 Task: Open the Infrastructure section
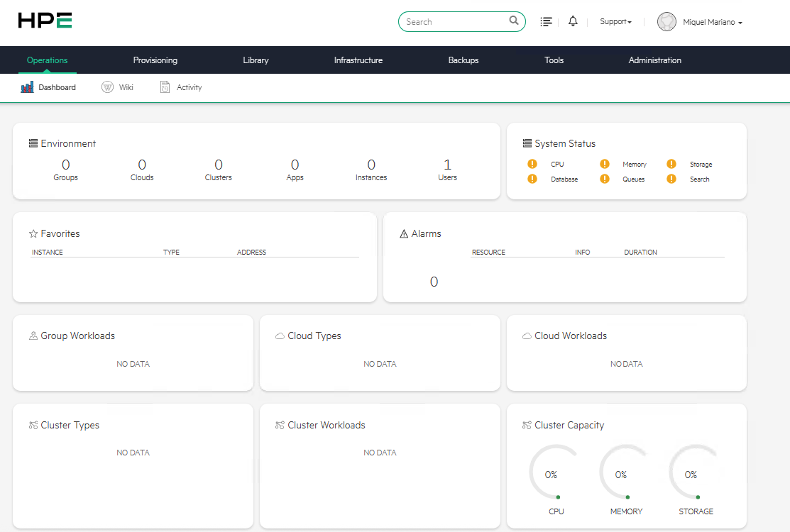click(358, 60)
